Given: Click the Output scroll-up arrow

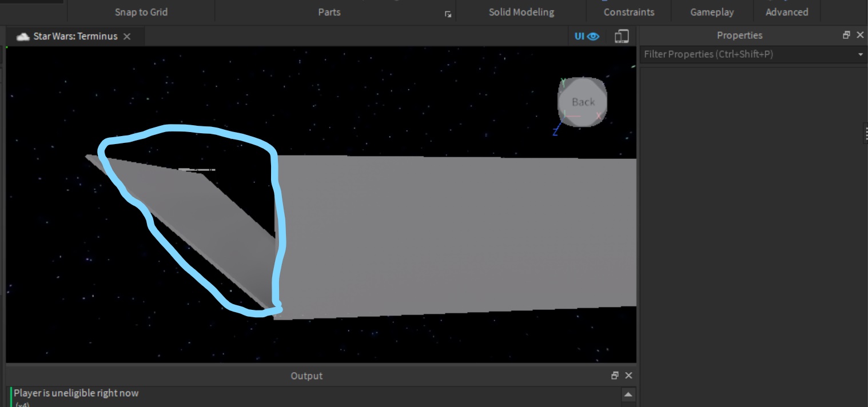Looking at the screenshot, I should [x=628, y=395].
